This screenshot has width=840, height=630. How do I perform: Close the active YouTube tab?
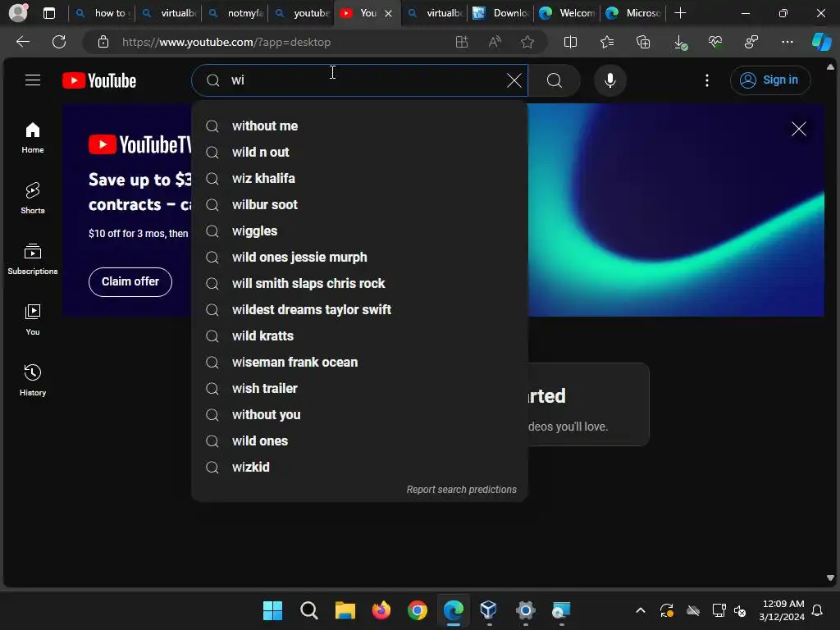(388, 13)
